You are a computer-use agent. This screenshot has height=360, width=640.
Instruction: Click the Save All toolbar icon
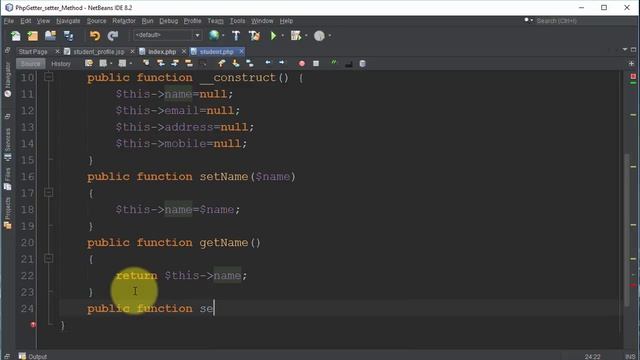point(69,36)
